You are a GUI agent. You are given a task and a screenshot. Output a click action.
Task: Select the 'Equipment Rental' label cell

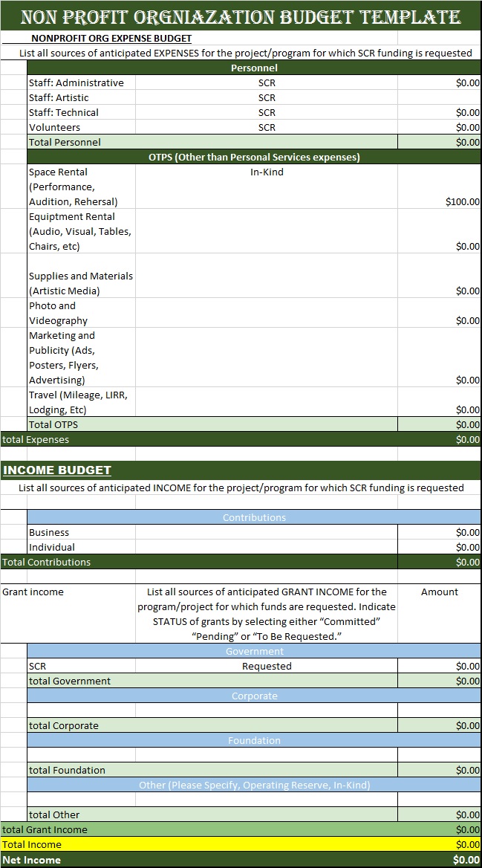[x=82, y=231]
